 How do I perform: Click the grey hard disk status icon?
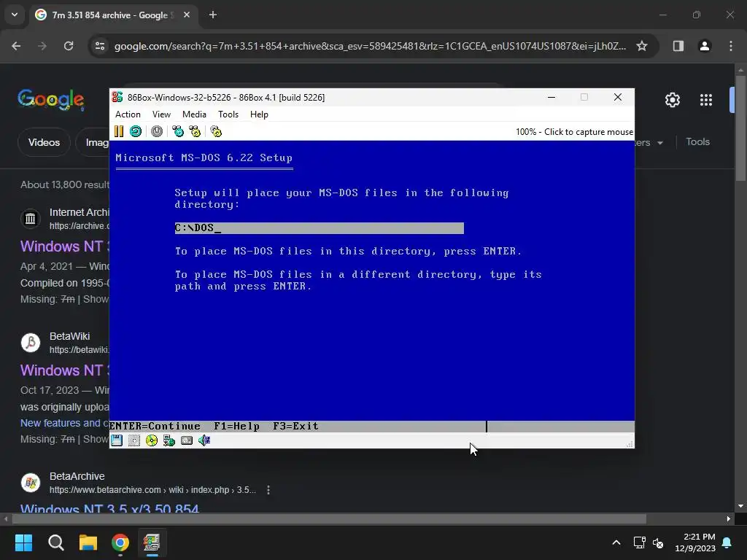coord(187,440)
